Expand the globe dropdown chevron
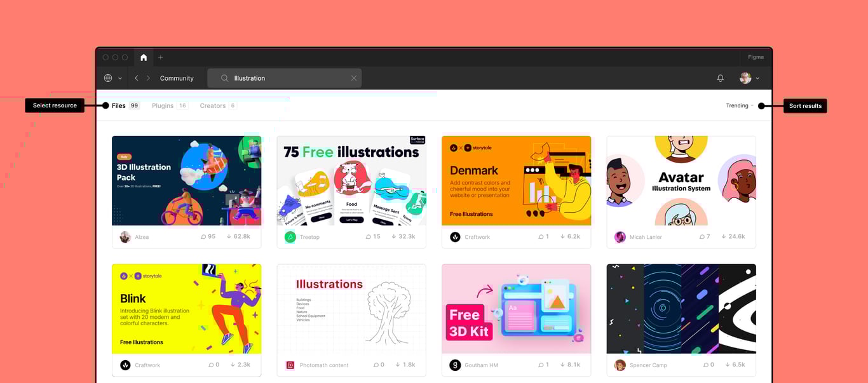Screen dimensions: 868x383 click(120, 78)
